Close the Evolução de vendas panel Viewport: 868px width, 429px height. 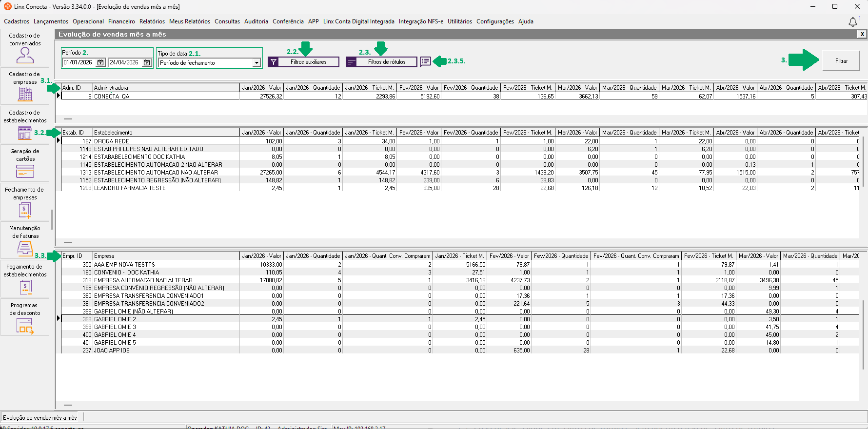(862, 34)
